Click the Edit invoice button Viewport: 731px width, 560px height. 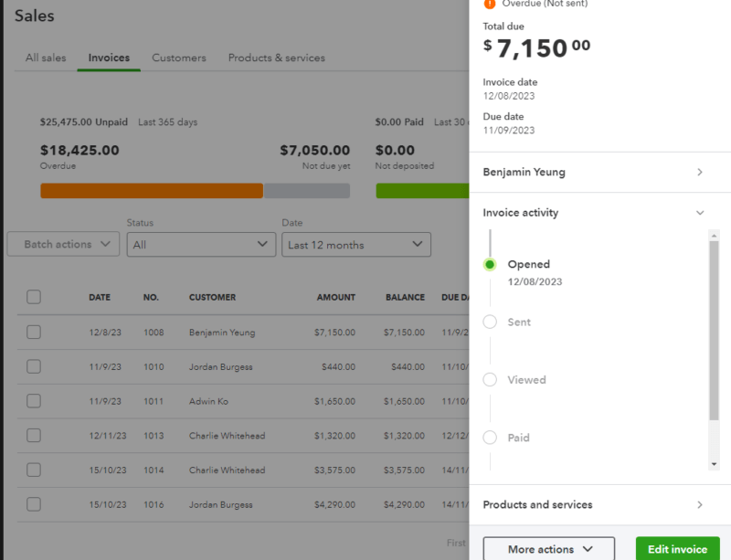(676, 549)
